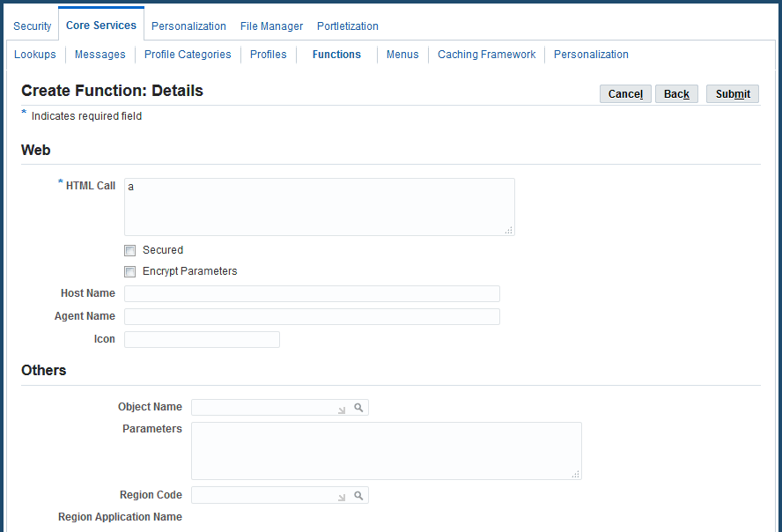Open the Caching Framework subtab
Image resolution: width=782 pixels, height=532 pixels.
click(x=487, y=55)
